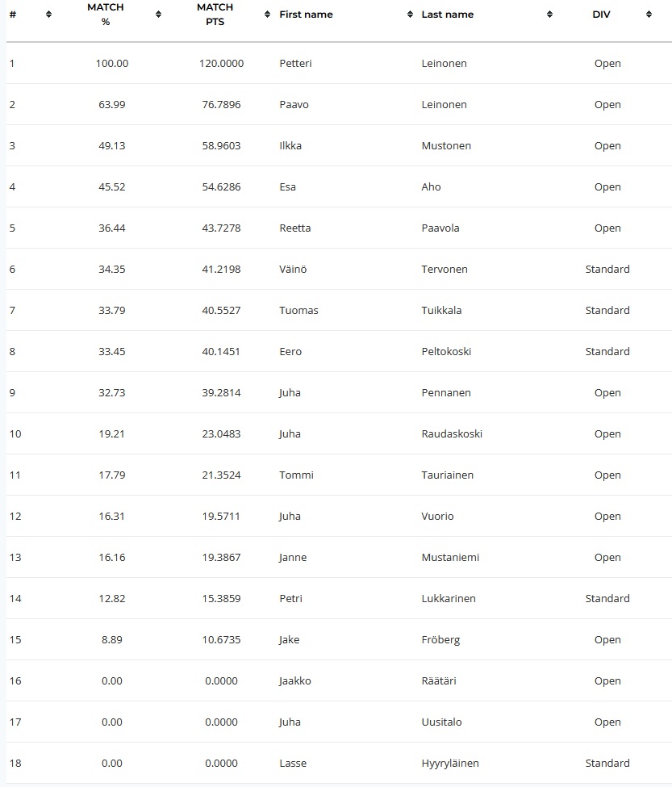672x787 pixels.
Task: Click the DIV column header label
Action: click(601, 15)
